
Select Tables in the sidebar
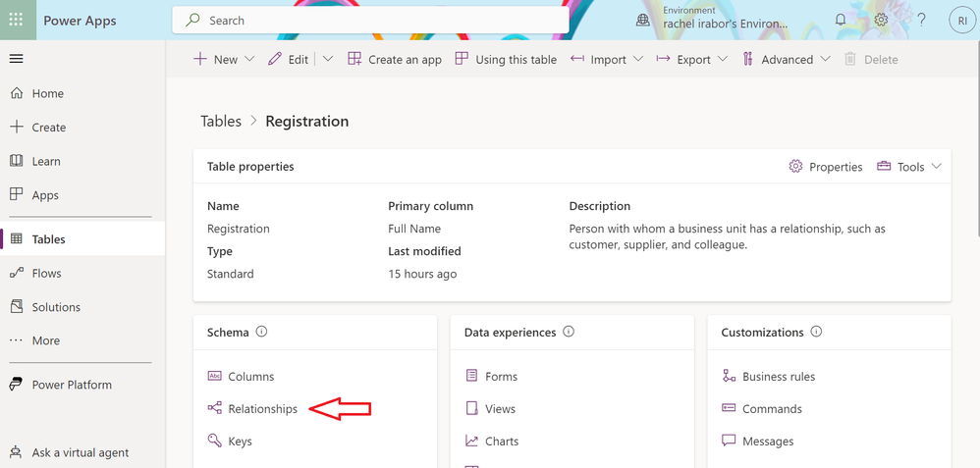(82, 238)
